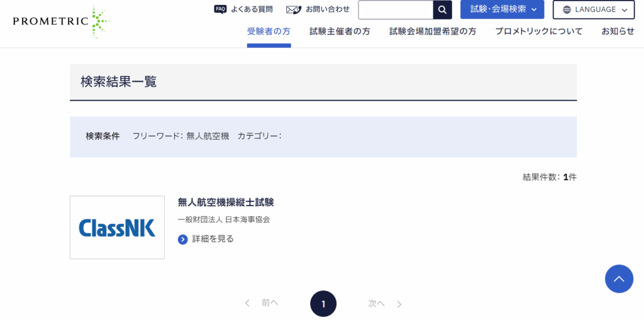Click the scroll-to-top arrow button

(619, 279)
